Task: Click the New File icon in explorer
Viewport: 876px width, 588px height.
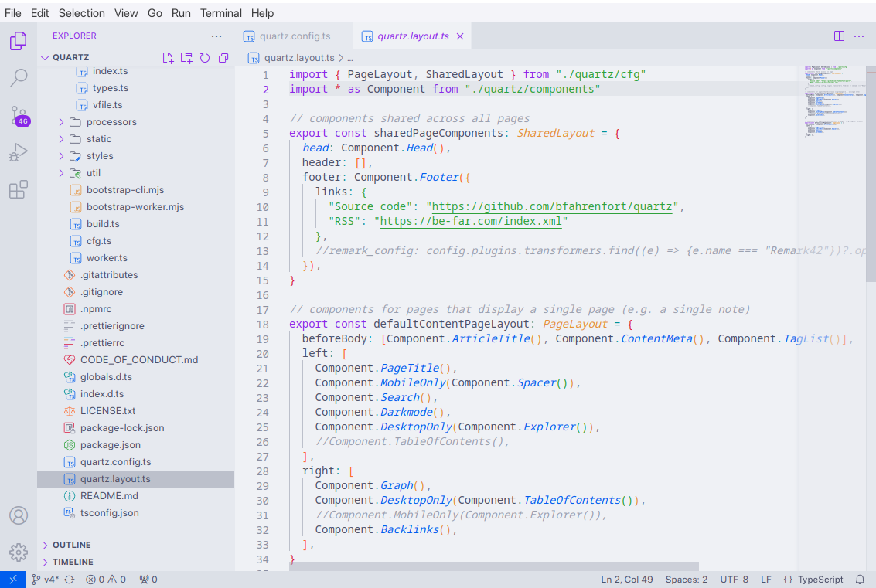Action: pyautogui.click(x=168, y=58)
